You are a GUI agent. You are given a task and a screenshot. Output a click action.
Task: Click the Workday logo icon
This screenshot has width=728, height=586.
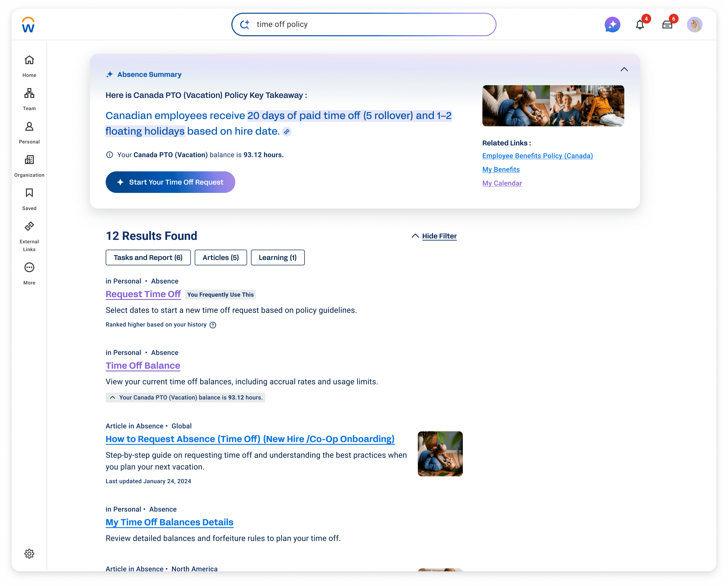28,25
